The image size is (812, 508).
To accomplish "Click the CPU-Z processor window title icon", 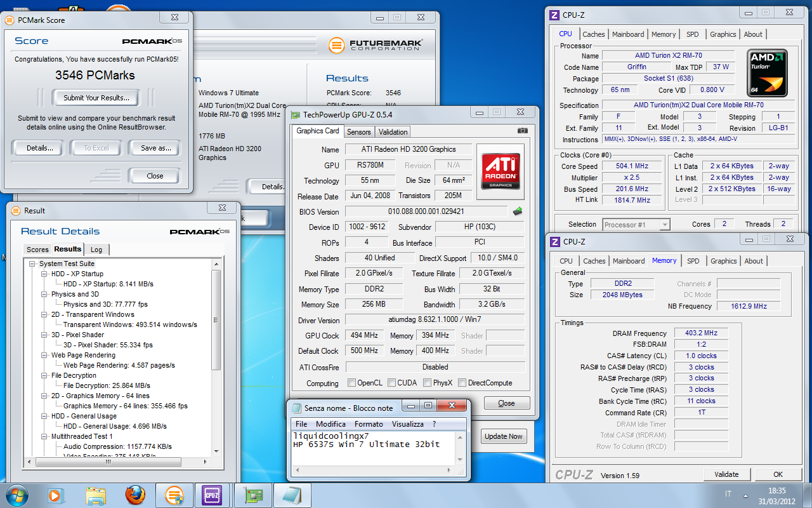I will [554, 15].
